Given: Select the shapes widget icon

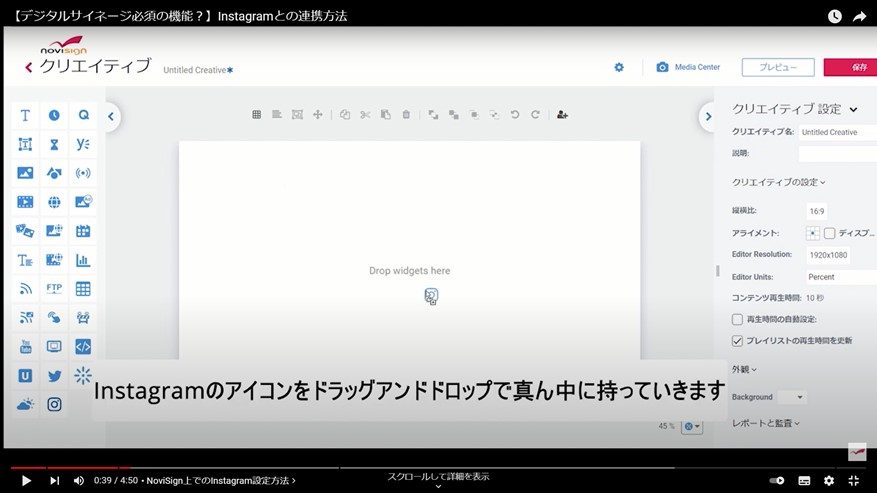Looking at the screenshot, I should click(x=54, y=173).
